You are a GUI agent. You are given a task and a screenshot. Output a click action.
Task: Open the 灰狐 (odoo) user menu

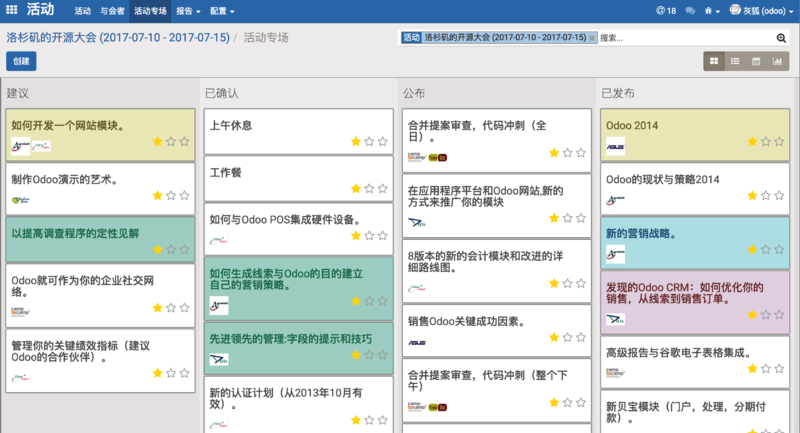coord(761,11)
